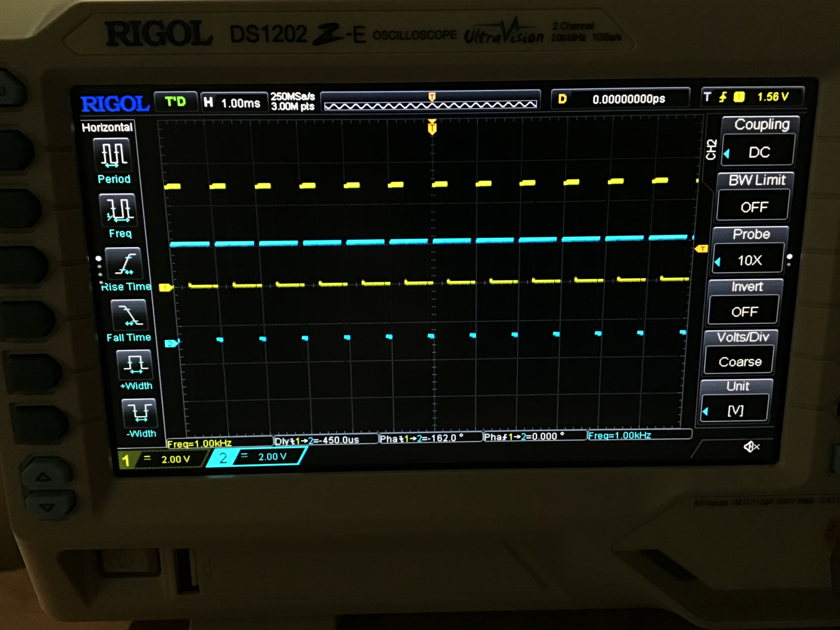Click the muted speaker sound icon
The image size is (840, 630).
click(x=751, y=447)
